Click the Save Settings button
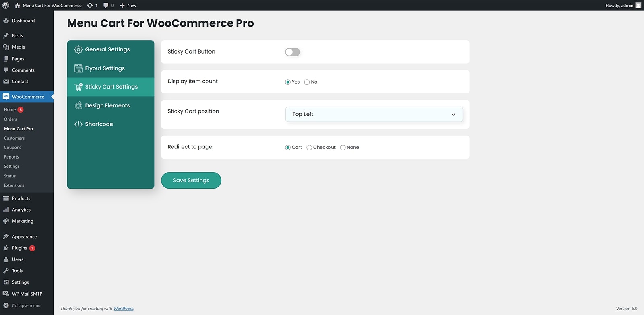Viewport: 644px width, 315px height. click(191, 180)
